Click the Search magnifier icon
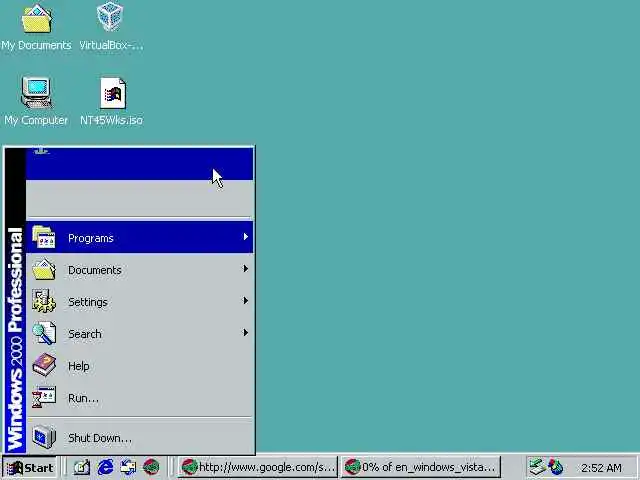 coord(44,333)
